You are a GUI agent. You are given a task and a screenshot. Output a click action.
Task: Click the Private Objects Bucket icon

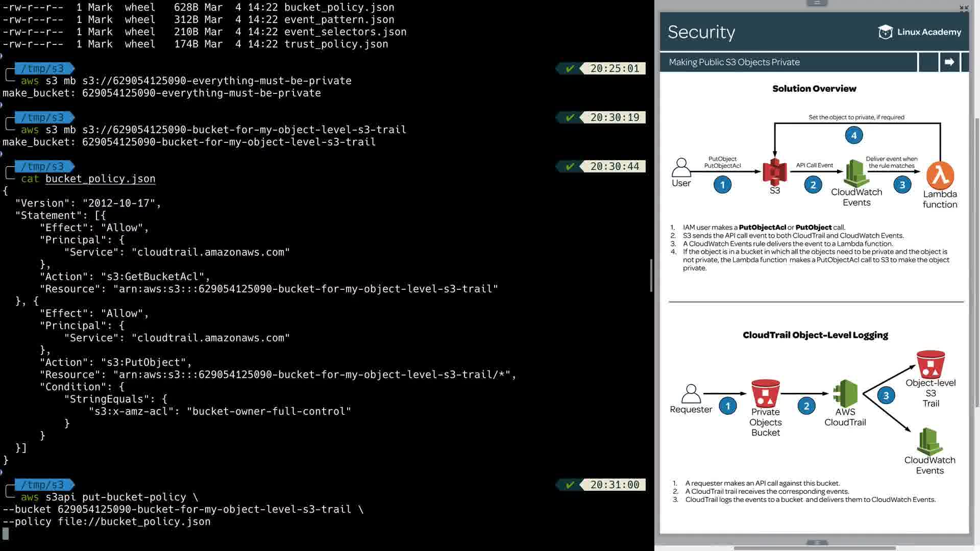765,393
